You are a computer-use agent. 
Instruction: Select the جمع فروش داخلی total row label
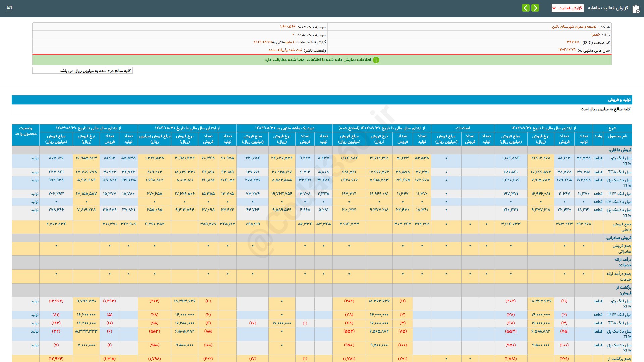622,227
